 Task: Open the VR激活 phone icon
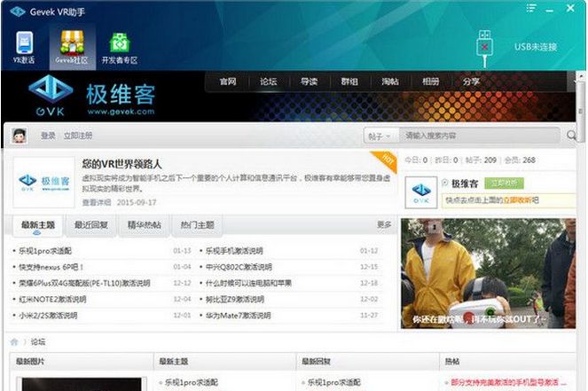click(24, 48)
